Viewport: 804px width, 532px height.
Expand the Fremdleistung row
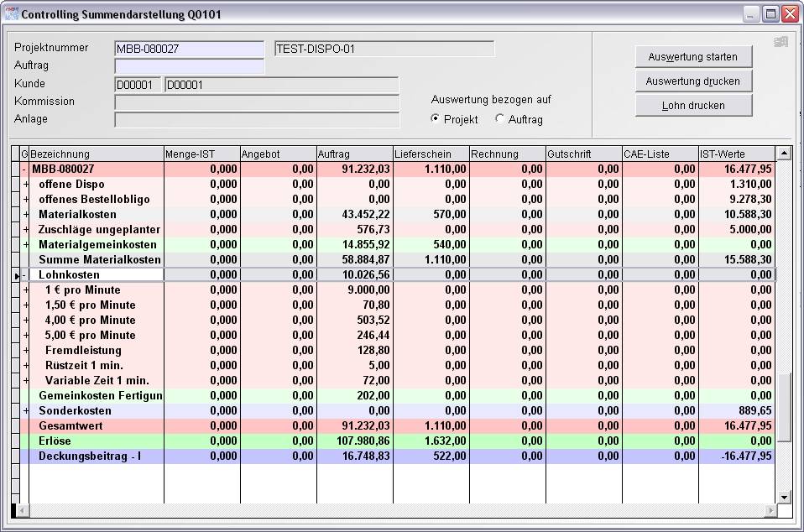[x=25, y=351]
